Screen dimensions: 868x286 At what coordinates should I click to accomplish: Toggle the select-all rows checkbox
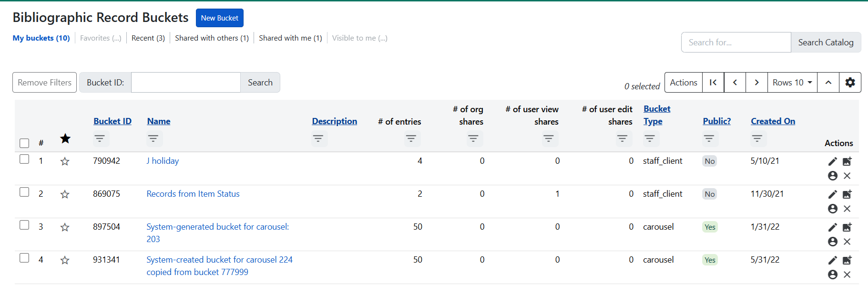coord(24,143)
